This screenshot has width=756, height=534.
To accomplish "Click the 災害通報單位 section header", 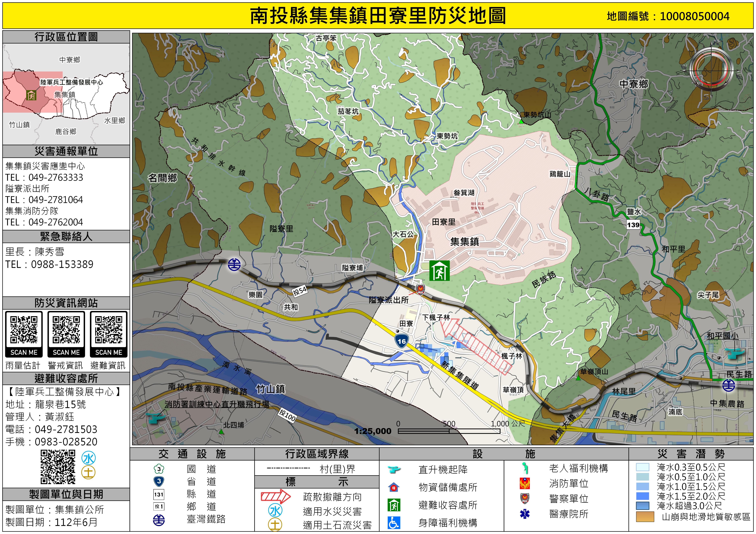I will click(66, 151).
